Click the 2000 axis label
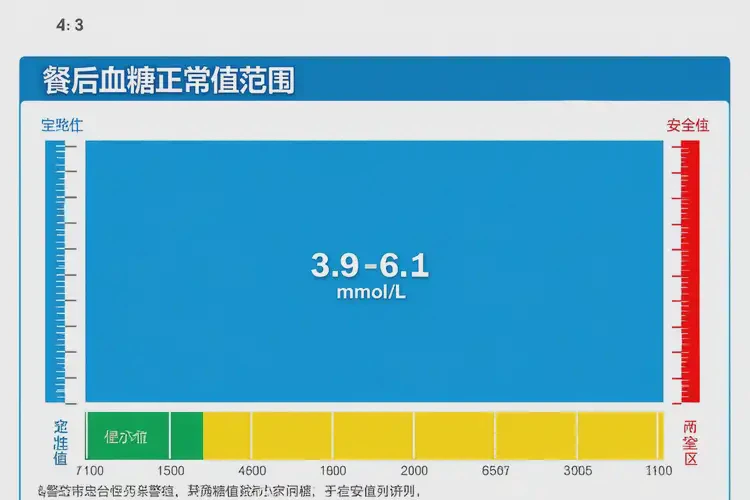The image size is (750, 500). (414, 471)
